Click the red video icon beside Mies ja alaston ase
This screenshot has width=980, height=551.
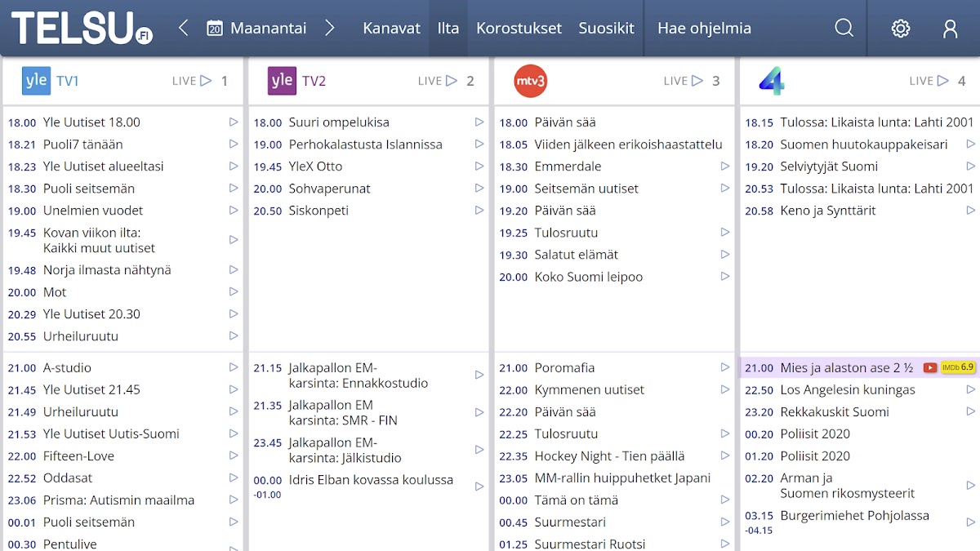pos(929,368)
